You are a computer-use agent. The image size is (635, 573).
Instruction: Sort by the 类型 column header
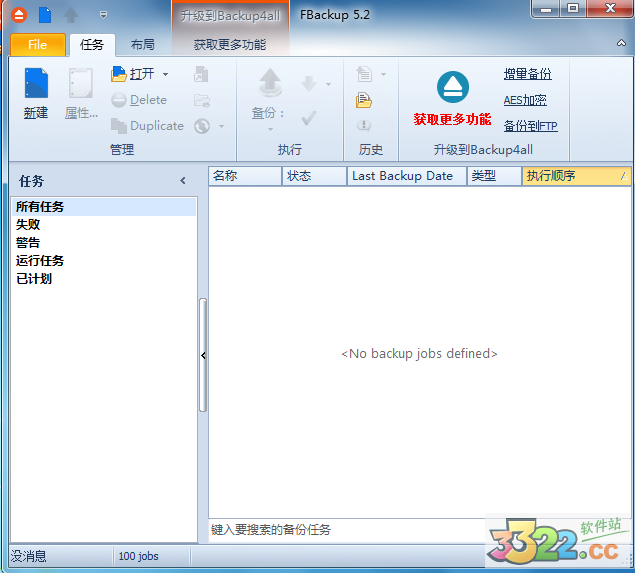pyautogui.click(x=494, y=176)
